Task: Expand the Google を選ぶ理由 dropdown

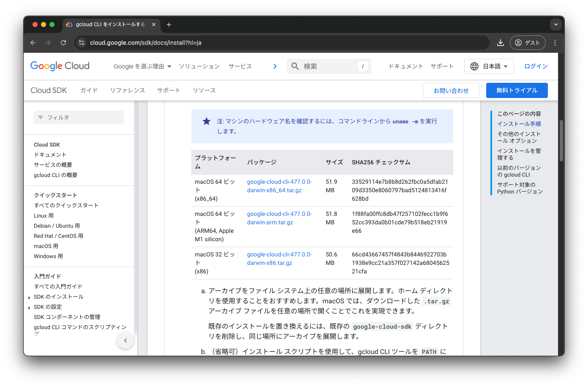Action: click(142, 66)
